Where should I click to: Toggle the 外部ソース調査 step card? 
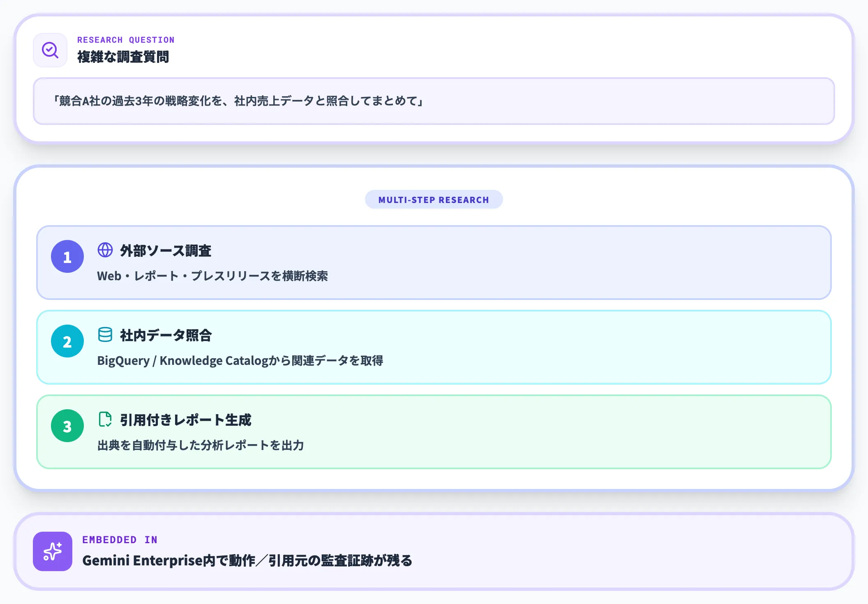click(434, 263)
